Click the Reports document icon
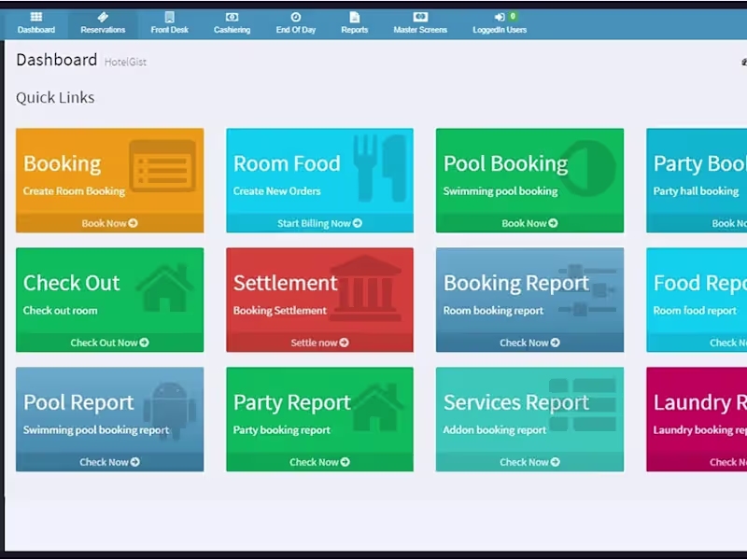This screenshot has height=560, width=747. click(x=355, y=17)
